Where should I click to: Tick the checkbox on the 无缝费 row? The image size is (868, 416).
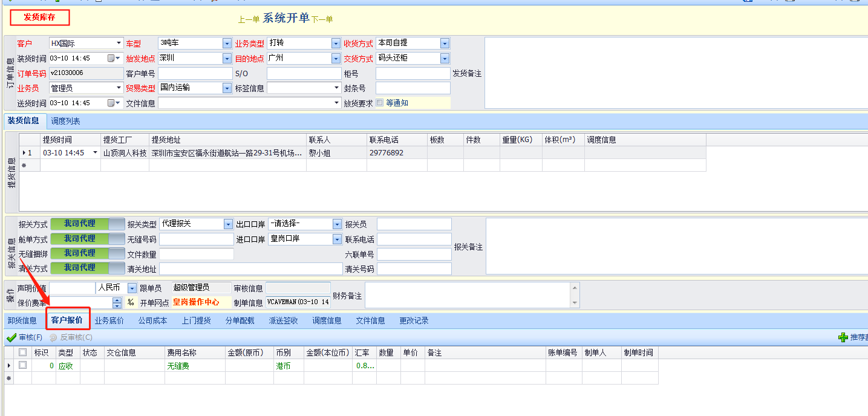point(23,365)
